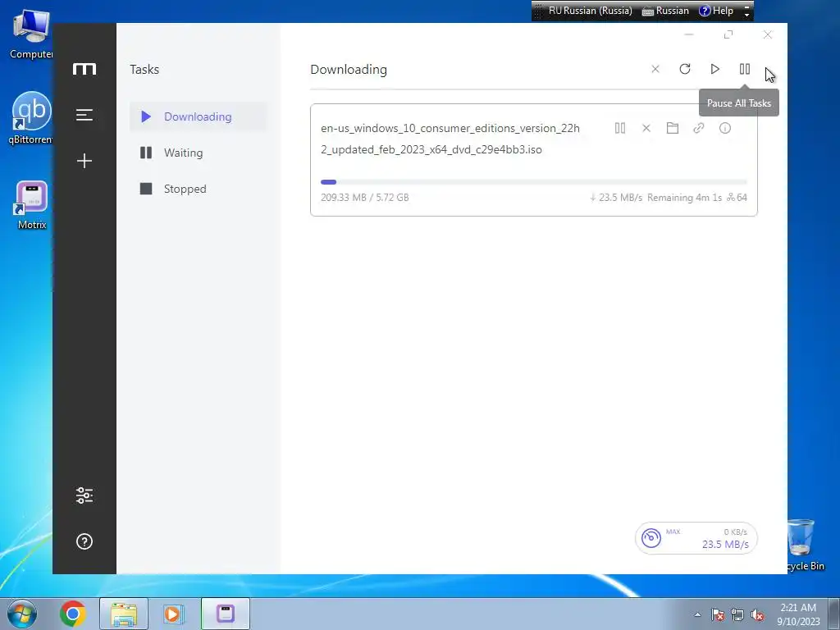Show ISO download in folder
The width and height of the screenshot is (840, 630).
point(673,128)
